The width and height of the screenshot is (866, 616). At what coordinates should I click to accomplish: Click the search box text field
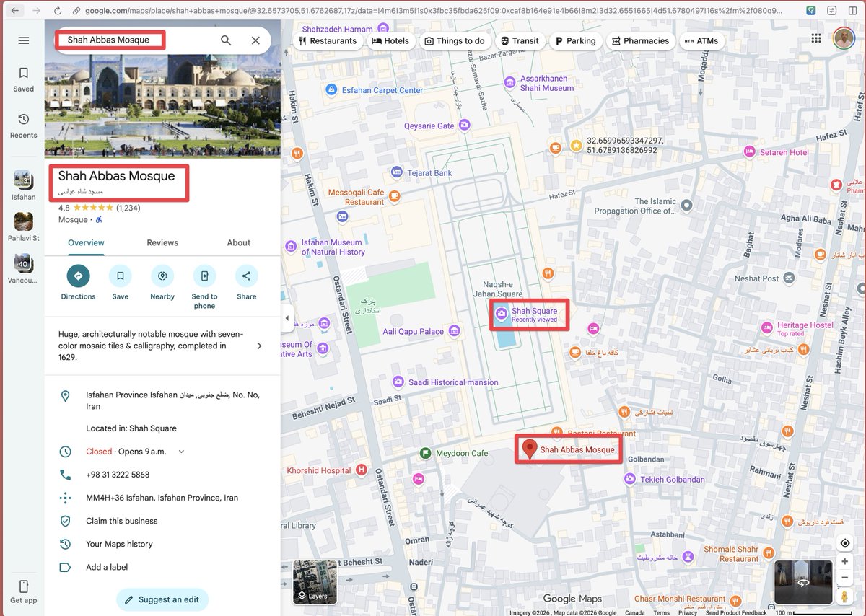coord(137,40)
